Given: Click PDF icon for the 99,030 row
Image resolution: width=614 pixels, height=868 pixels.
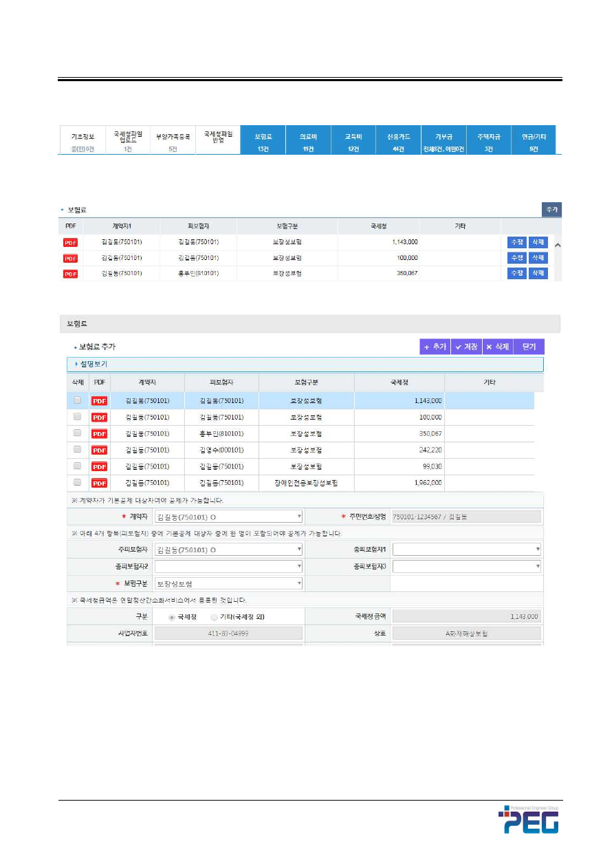Looking at the screenshot, I should [99, 466].
